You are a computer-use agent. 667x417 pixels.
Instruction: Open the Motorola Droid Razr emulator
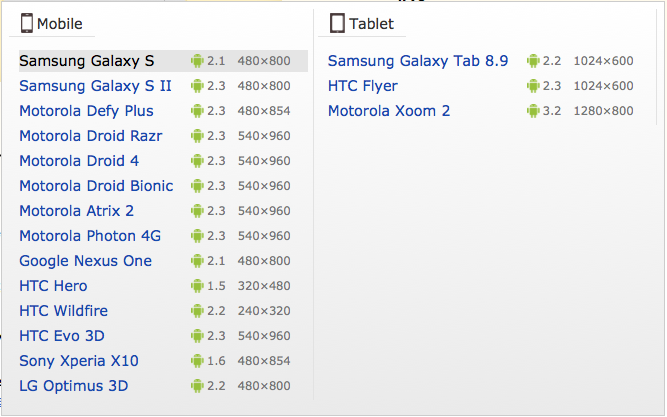point(90,136)
